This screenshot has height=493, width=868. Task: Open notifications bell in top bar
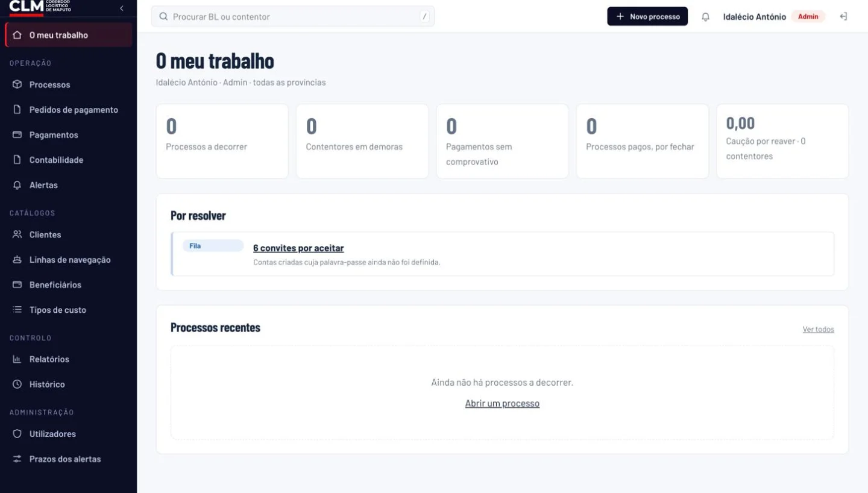click(705, 17)
